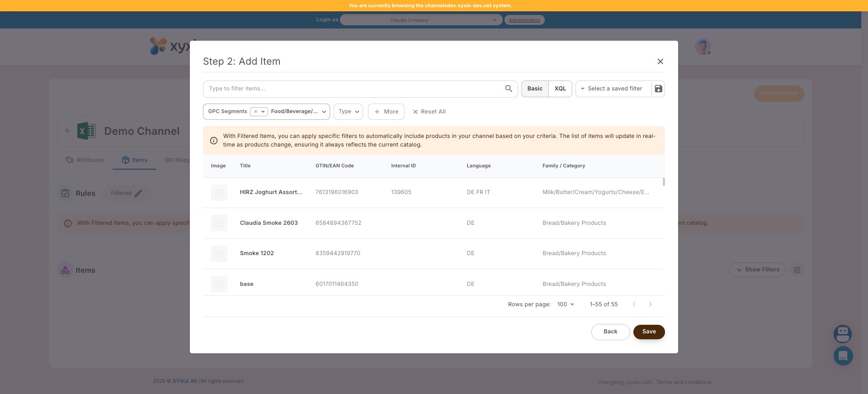868x394 pixels.
Task: Click the grid view icon
Action: pos(797,270)
